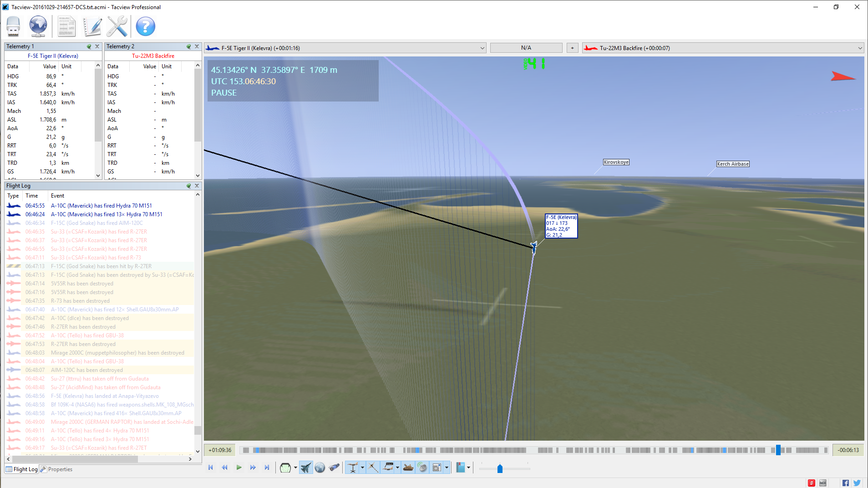The width and height of the screenshot is (868, 488).
Task: Click the F-5E (Kelevra) aircraft label box
Action: click(561, 226)
